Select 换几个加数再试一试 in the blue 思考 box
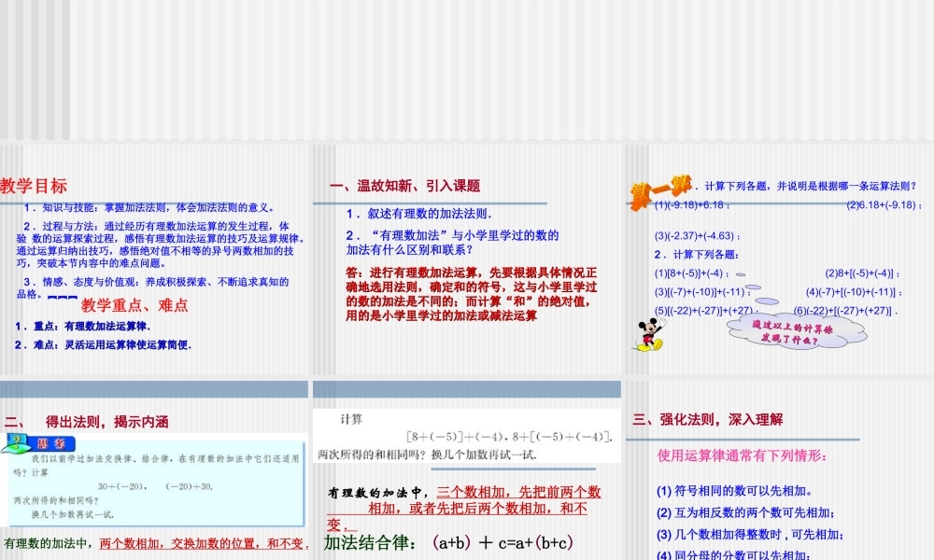This screenshot has height=560, width=934. pyautogui.click(x=73, y=515)
